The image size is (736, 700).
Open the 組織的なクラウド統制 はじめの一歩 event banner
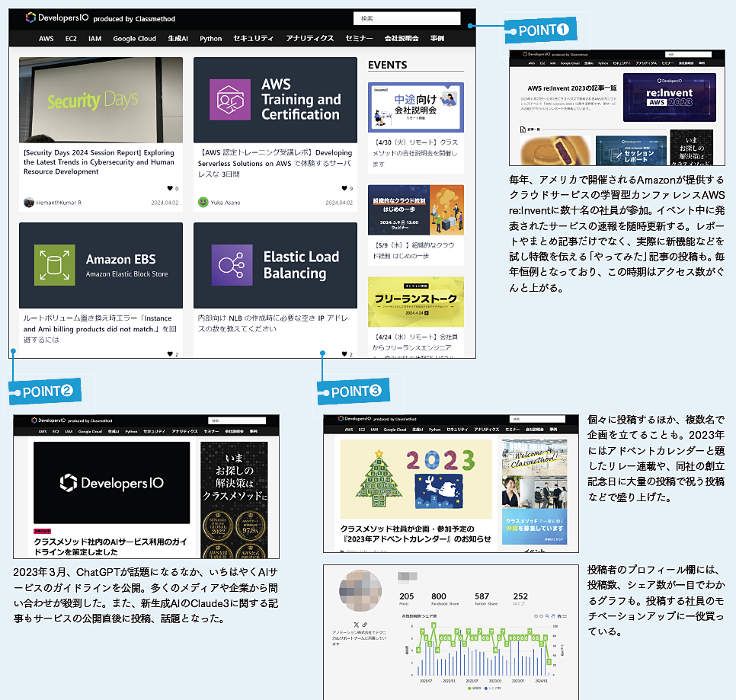(x=416, y=209)
